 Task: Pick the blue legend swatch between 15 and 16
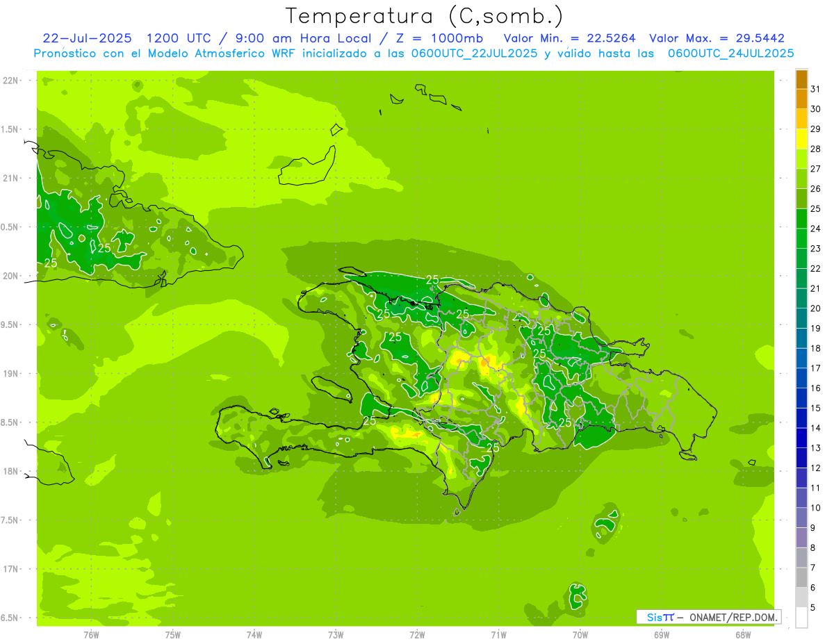(x=801, y=398)
